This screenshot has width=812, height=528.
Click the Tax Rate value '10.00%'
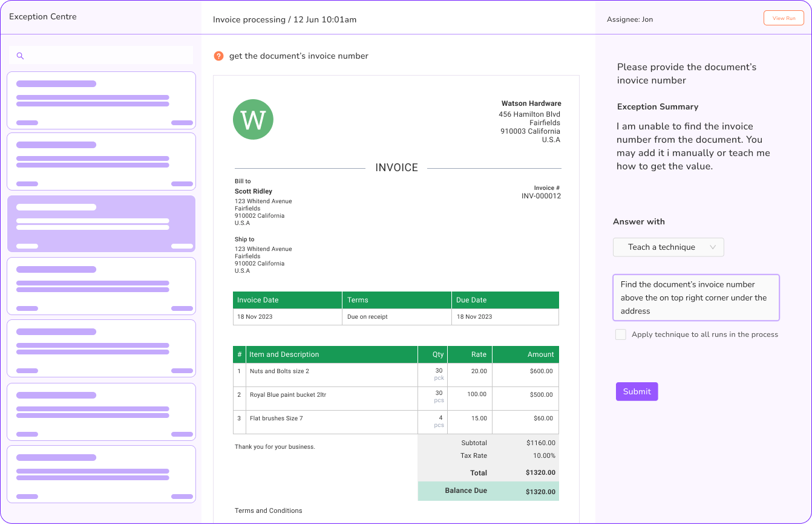(x=544, y=455)
